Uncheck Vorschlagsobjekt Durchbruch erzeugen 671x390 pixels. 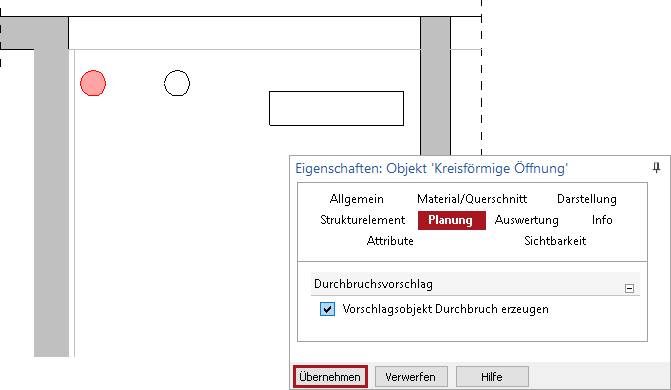327,309
